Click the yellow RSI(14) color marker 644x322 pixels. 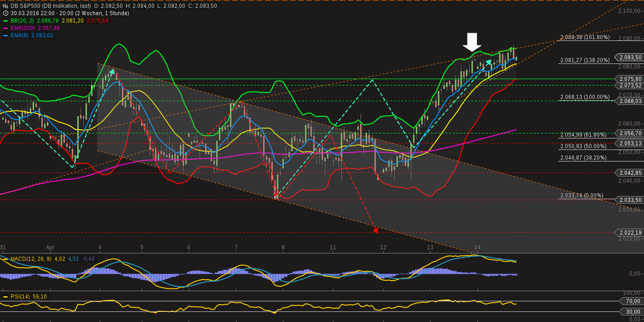pyautogui.click(x=6, y=297)
